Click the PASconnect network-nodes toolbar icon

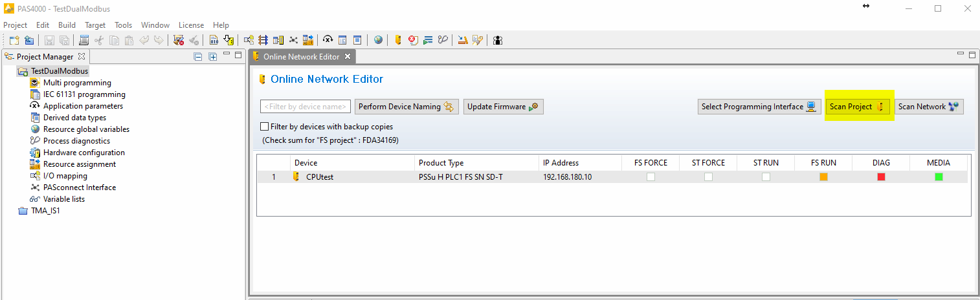[x=293, y=40]
